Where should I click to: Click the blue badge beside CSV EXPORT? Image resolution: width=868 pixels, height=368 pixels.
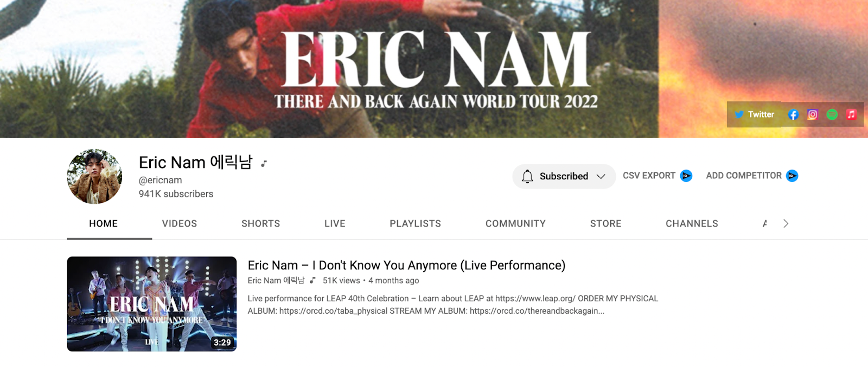[x=686, y=176]
